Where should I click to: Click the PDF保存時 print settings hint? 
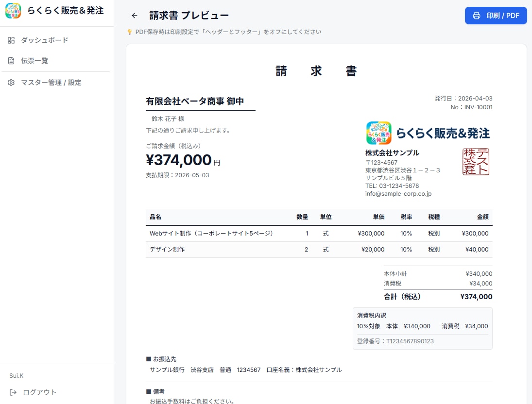pos(228,32)
